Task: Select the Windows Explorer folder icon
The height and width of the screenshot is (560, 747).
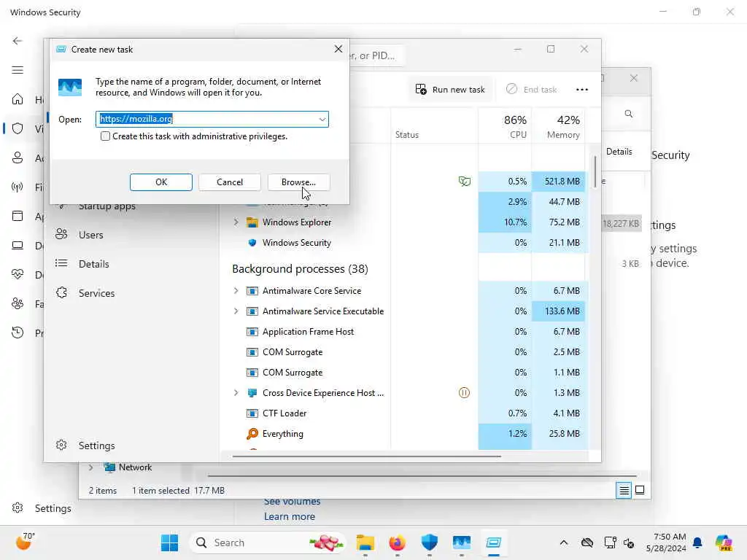Action: [252, 222]
